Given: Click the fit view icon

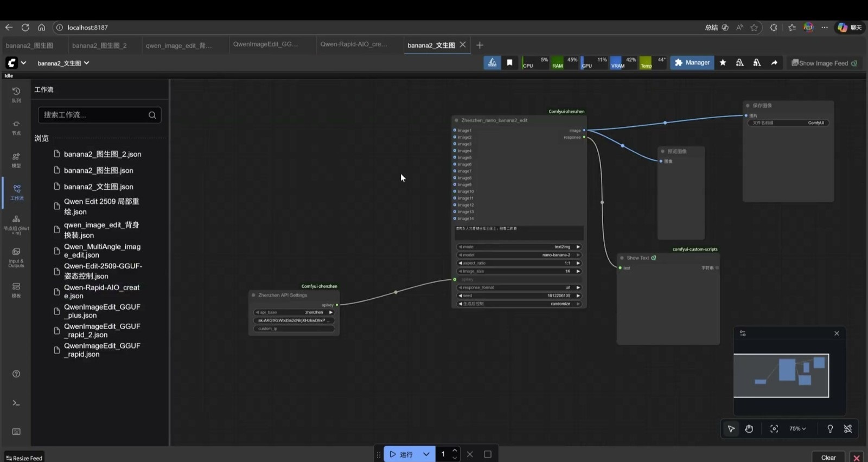Looking at the screenshot, I should coord(774,429).
